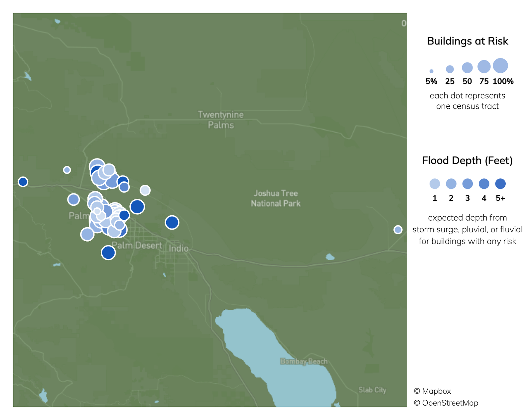Click the 'one census tract' legend note

tap(467, 106)
